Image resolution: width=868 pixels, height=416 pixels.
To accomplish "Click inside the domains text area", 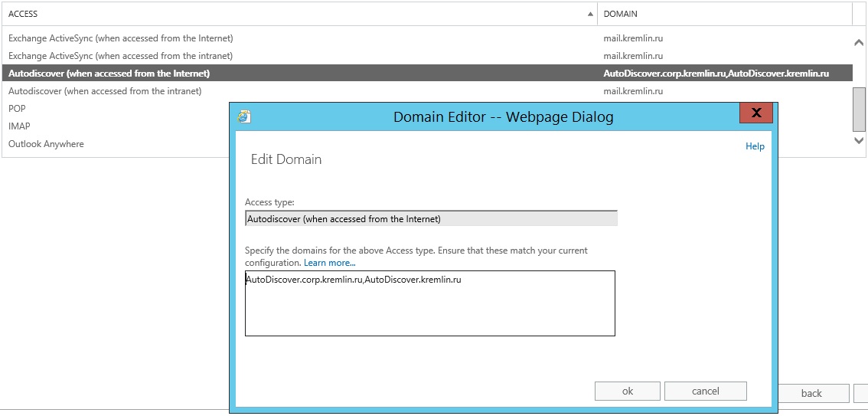I will [429, 303].
